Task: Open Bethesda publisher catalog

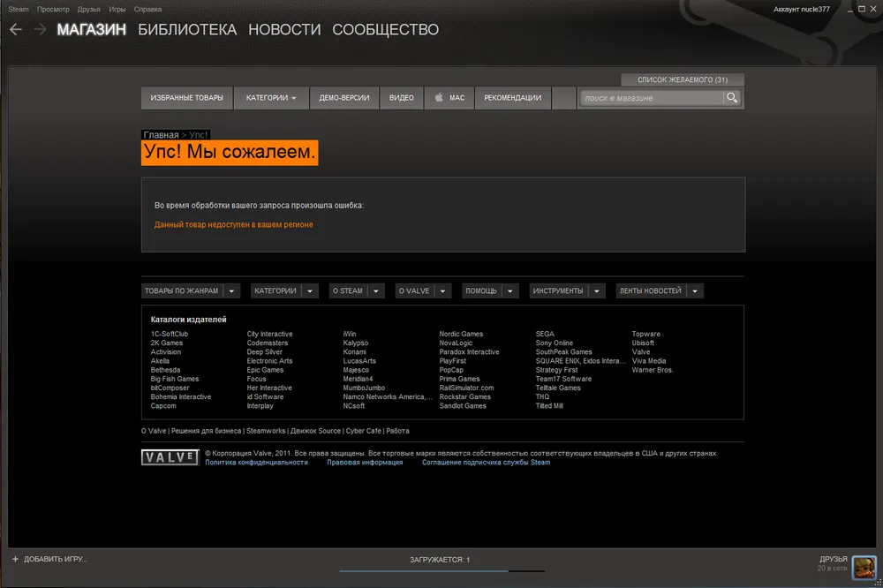Action: pos(165,370)
